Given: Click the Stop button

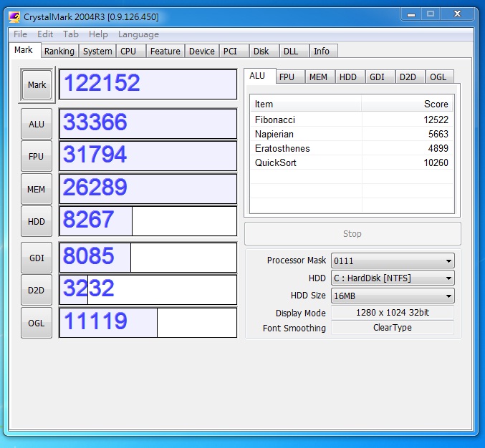Looking at the screenshot, I should click(352, 233).
